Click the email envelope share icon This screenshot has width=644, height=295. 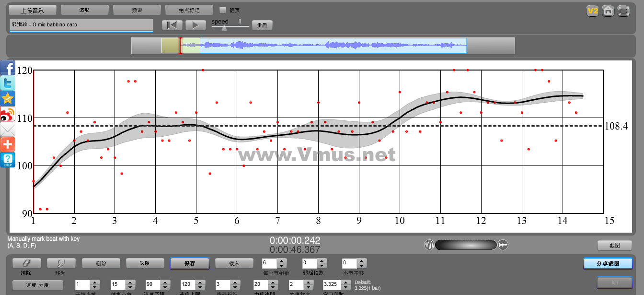tap(8, 129)
